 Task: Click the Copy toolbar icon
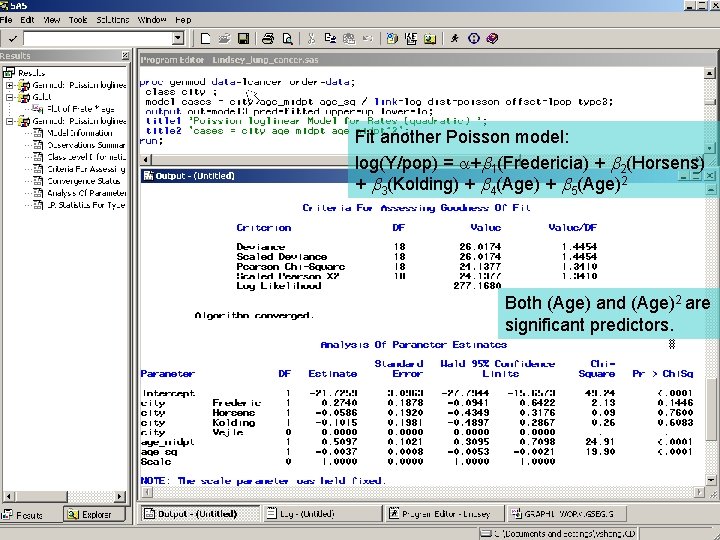click(330, 39)
